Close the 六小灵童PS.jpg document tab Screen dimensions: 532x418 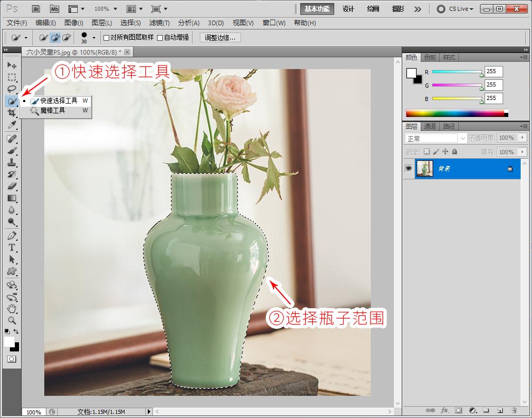pyautogui.click(x=127, y=52)
